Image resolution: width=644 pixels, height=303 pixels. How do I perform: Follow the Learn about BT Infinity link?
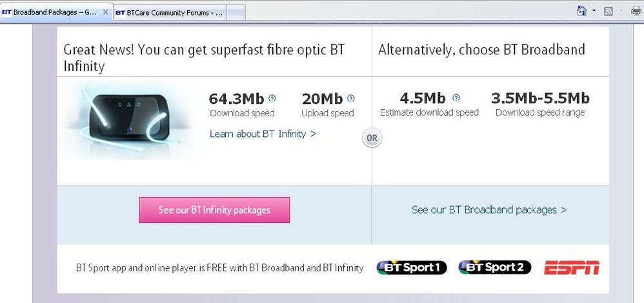(263, 134)
